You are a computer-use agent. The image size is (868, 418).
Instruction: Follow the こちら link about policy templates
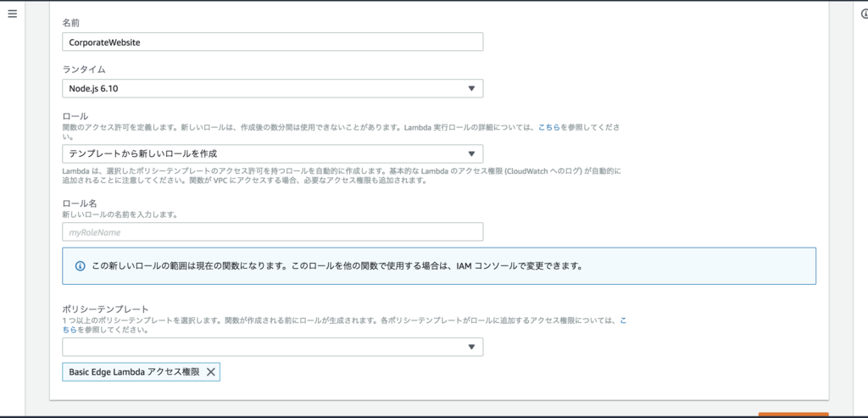(x=623, y=320)
